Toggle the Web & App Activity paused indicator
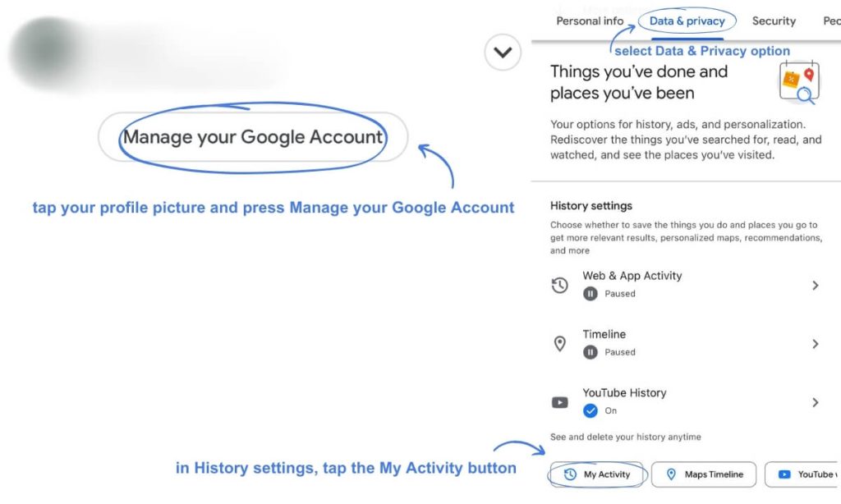841x504 pixels. coord(590,294)
